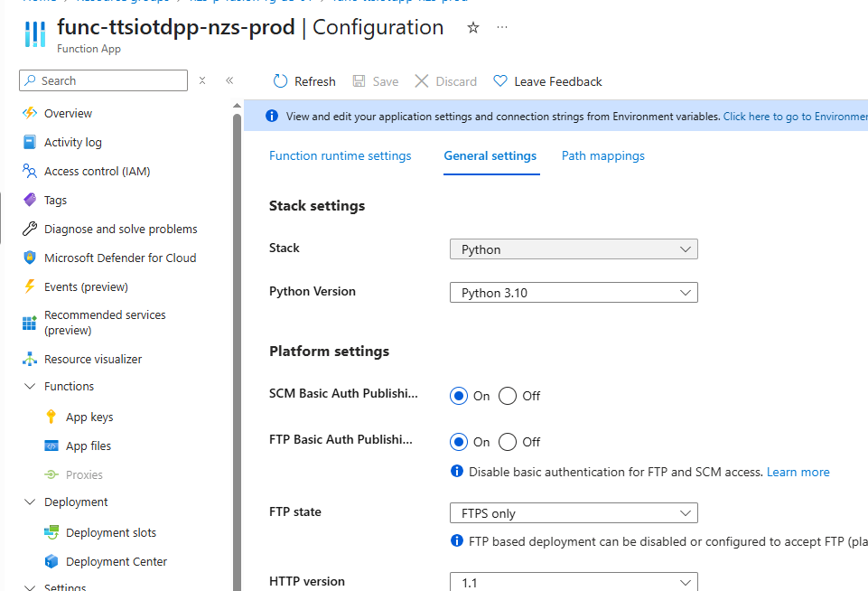Set FTP Basic Auth Publishing to On
Image resolution: width=868 pixels, height=591 pixels.
coord(459,442)
